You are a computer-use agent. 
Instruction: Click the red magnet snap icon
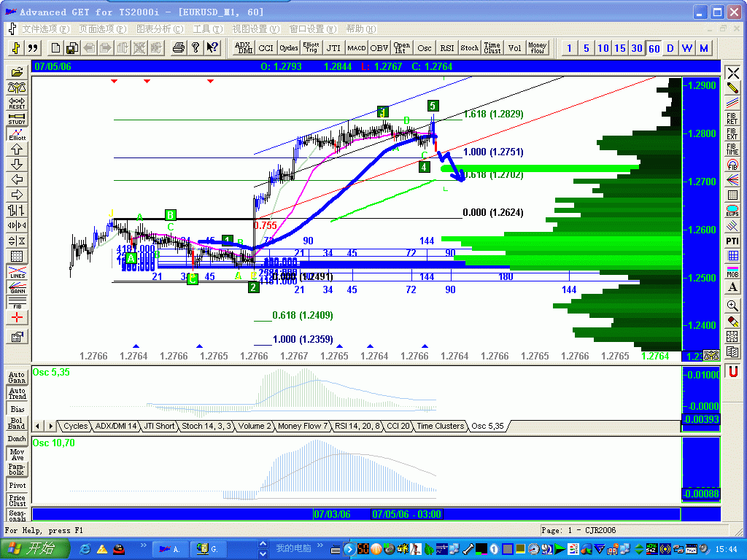click(734, 371)
